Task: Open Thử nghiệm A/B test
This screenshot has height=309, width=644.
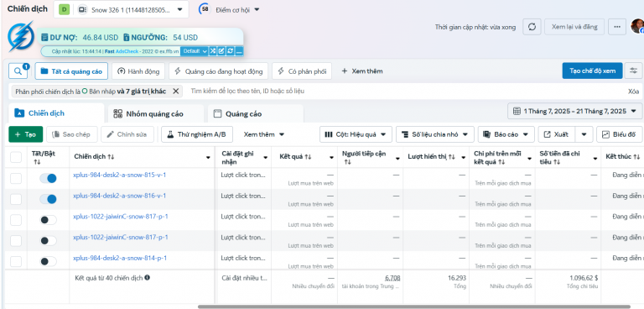Action: pos(197,134)
